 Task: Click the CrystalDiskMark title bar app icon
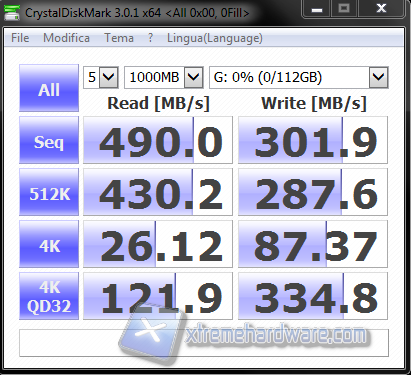(11, 12)
